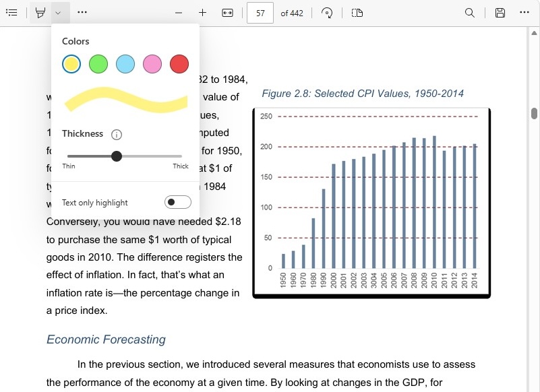Click the 'Thickness' label

82,133
